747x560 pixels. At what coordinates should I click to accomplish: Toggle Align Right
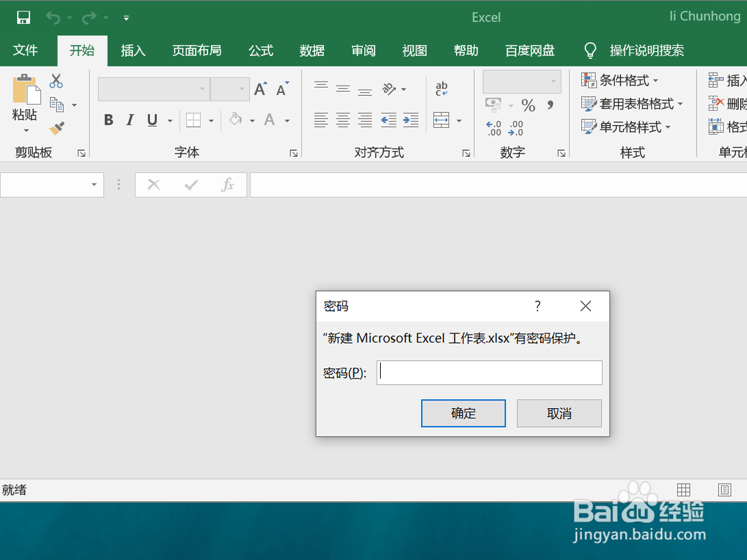tap(365, 120)
